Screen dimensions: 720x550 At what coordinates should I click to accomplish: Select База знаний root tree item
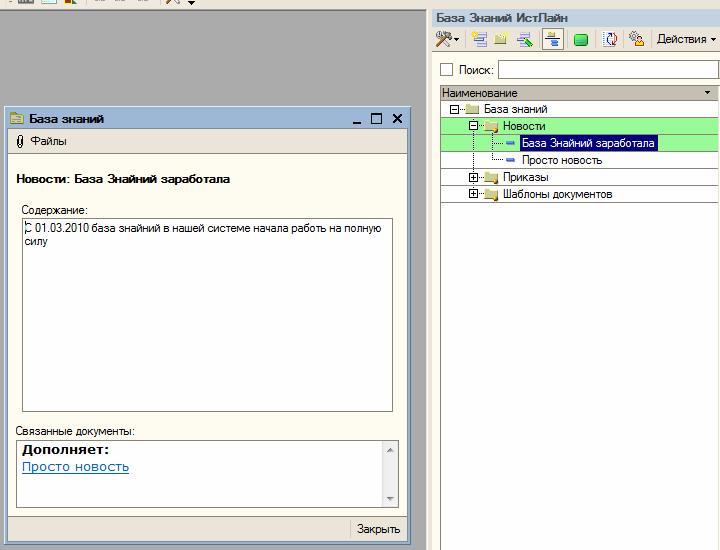tap(515, 109)
